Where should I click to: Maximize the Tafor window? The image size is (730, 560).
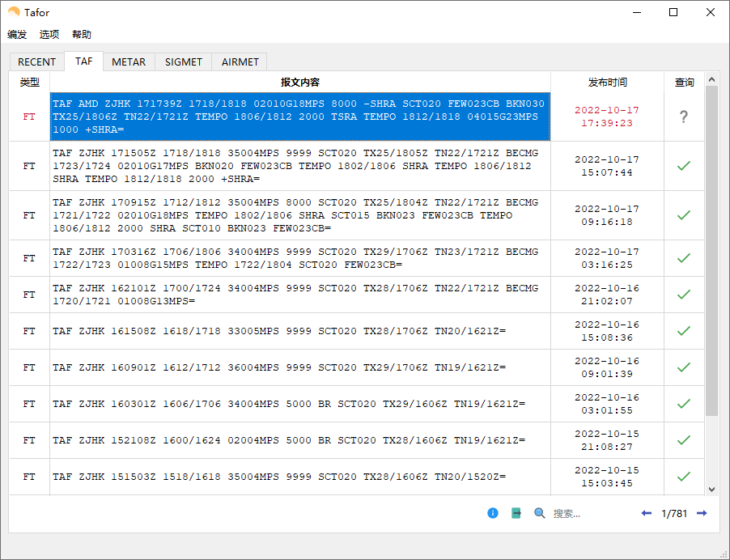pos(673,13)
